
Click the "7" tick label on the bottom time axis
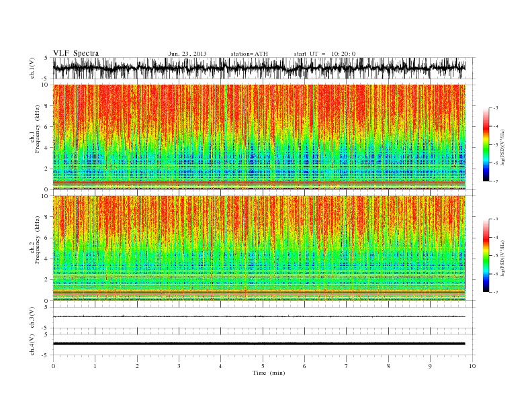pyautogui.click(x=347, y=366)
